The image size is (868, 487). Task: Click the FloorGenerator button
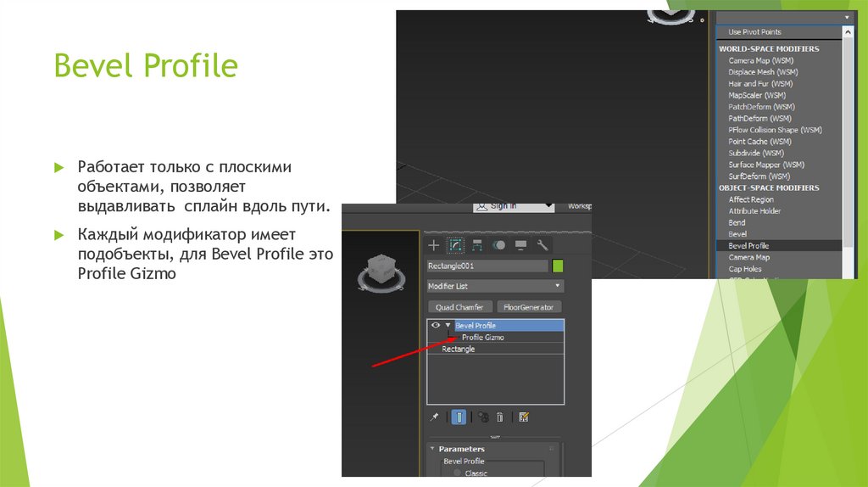(x=529, y=307)
